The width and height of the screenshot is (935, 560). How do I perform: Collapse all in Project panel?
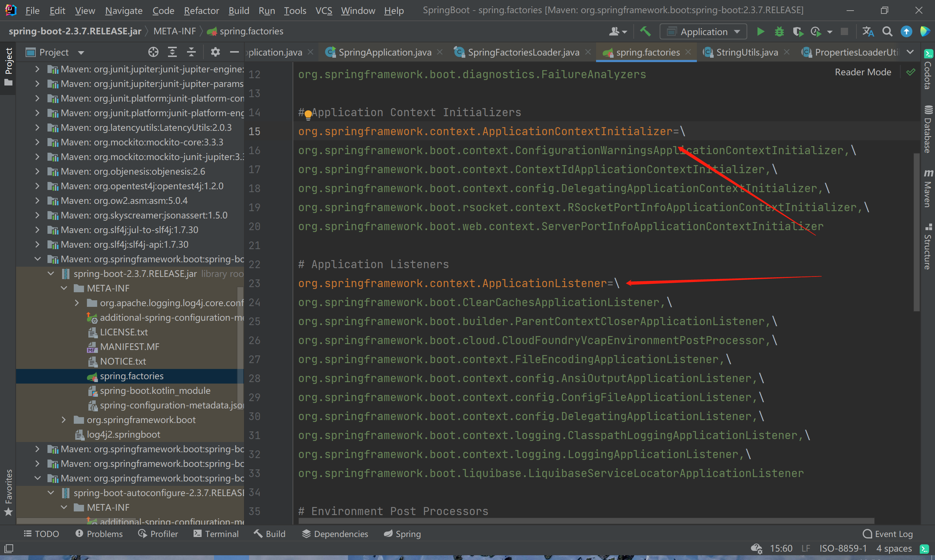tap(192, 52)
